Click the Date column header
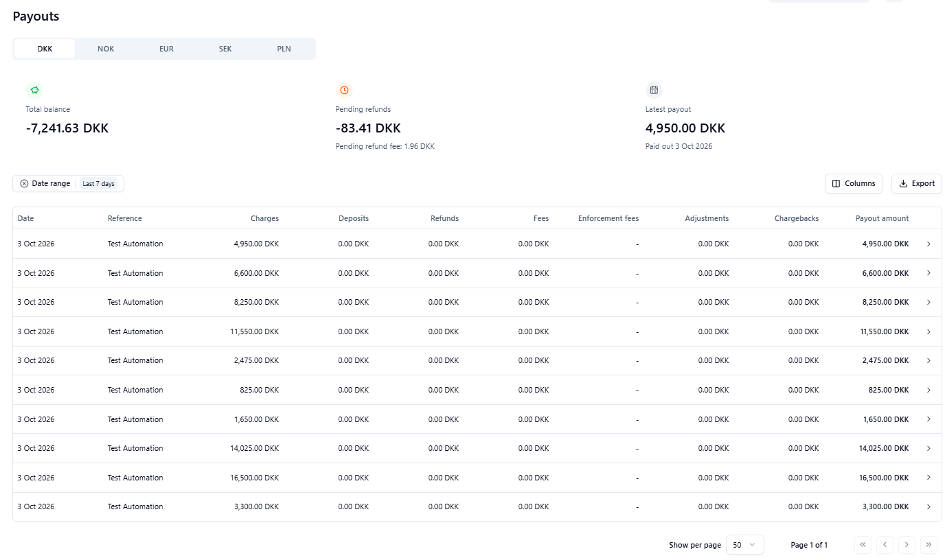 click(x=25, y=218)
